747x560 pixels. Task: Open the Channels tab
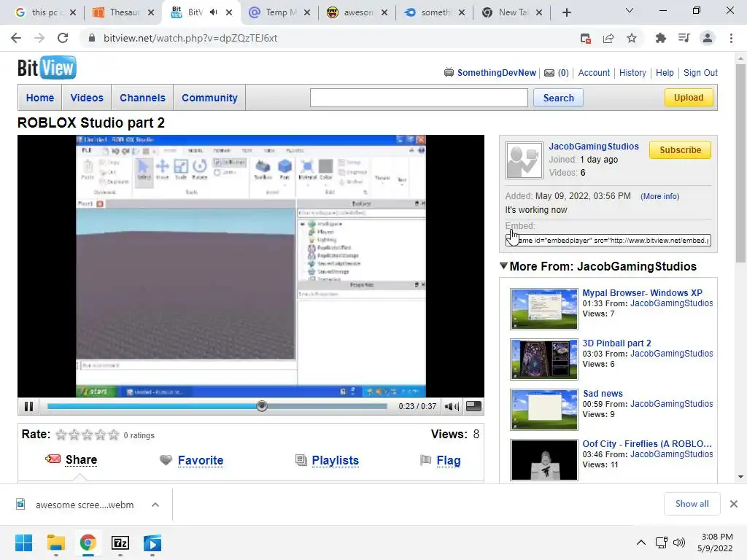tap(142, 98)
